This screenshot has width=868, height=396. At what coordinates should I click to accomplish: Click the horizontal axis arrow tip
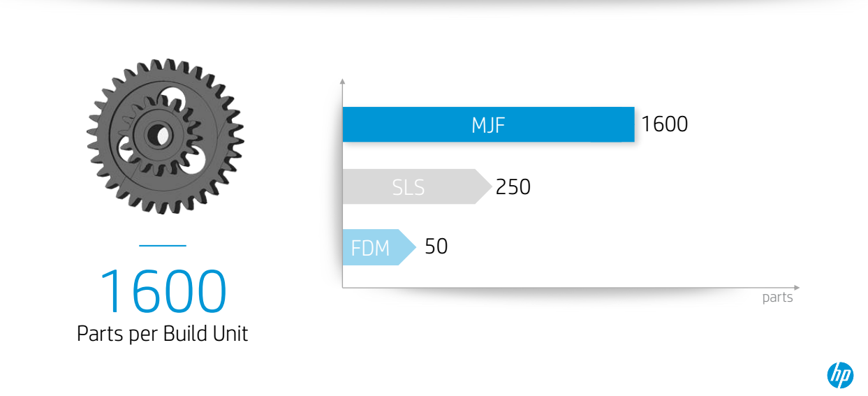click(797, 287)
